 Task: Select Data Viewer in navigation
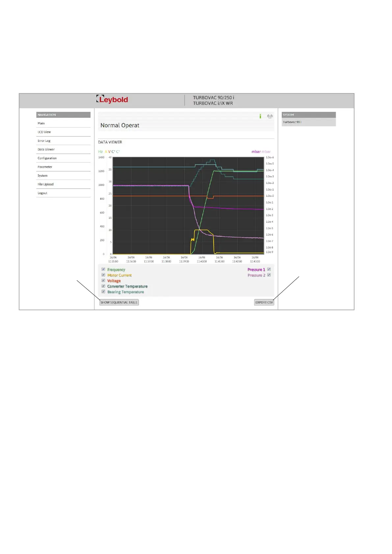pos(63,149)
